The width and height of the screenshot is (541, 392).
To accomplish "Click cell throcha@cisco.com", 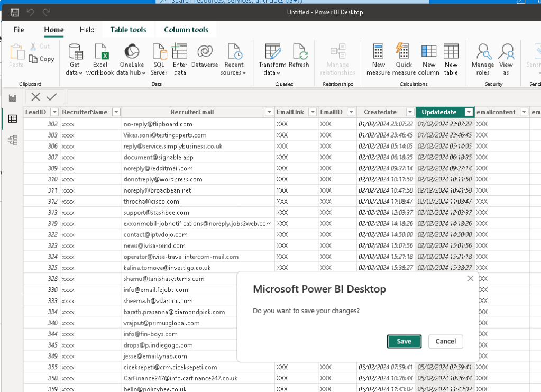I will coord(198,202).
